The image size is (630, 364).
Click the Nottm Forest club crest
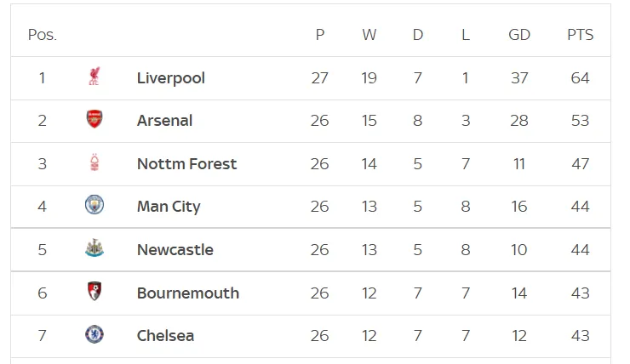(x=94, y=162)
